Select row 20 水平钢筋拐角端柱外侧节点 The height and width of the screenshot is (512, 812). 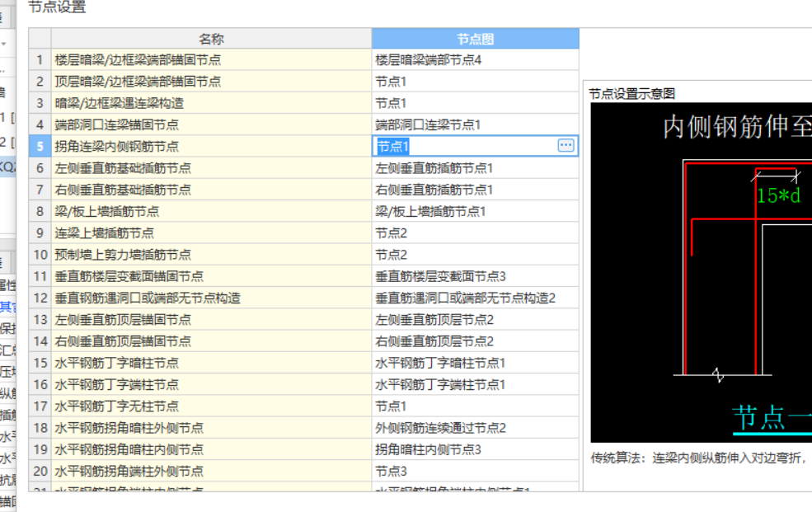[211, 472]
